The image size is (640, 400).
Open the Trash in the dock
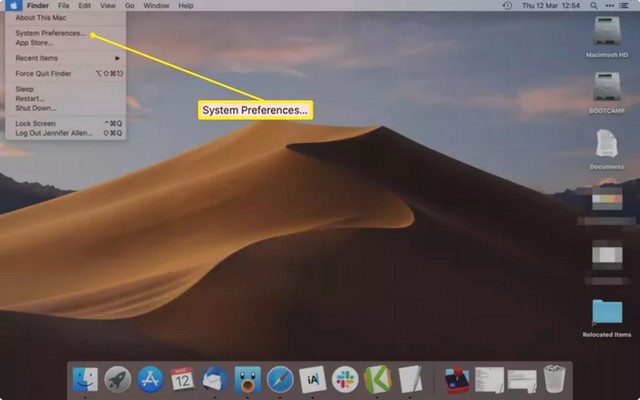553,379
